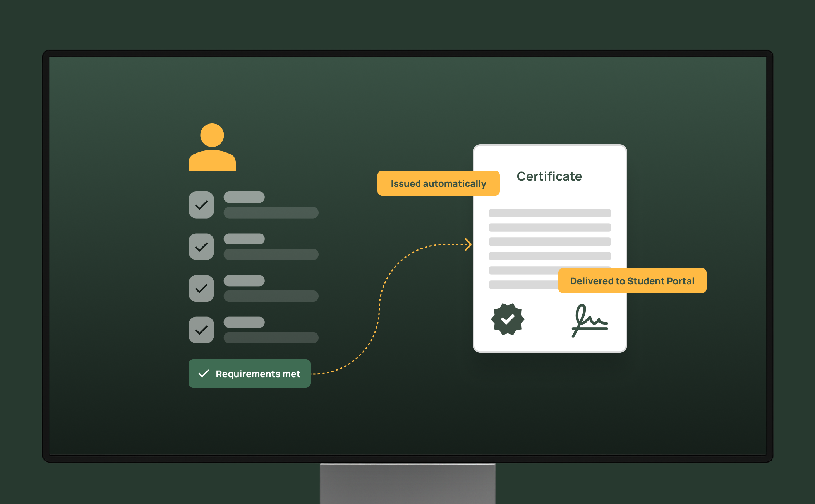Click the Delivered to Student Portal tag
This screenshot has height=504, width=815.
tap(632, 281)
